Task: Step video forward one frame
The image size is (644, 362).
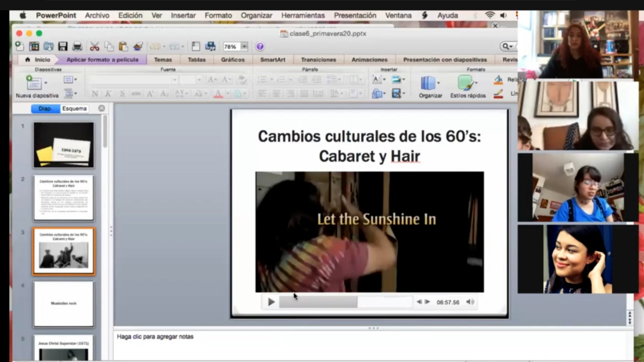Action: 427,302
